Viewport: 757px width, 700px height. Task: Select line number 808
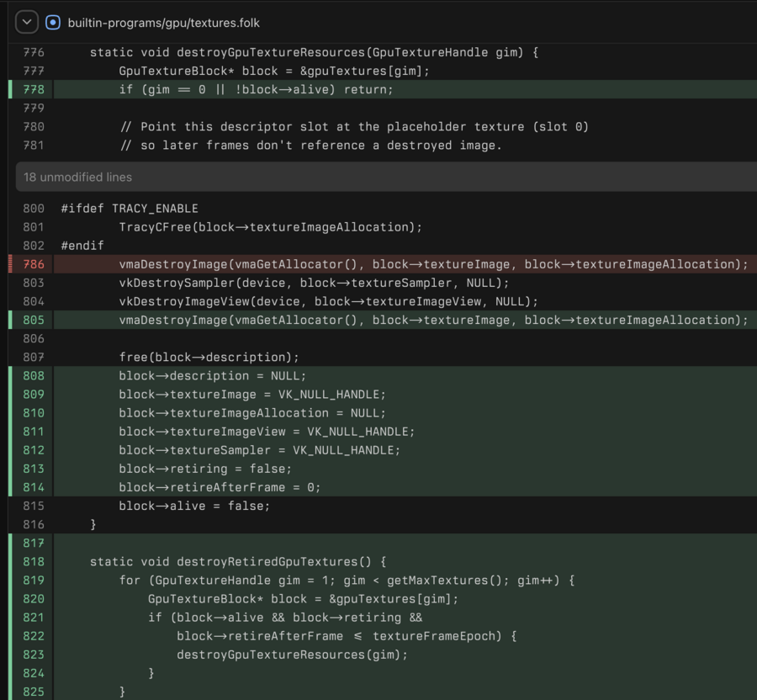pyautogui.click(x=34, y=375)
